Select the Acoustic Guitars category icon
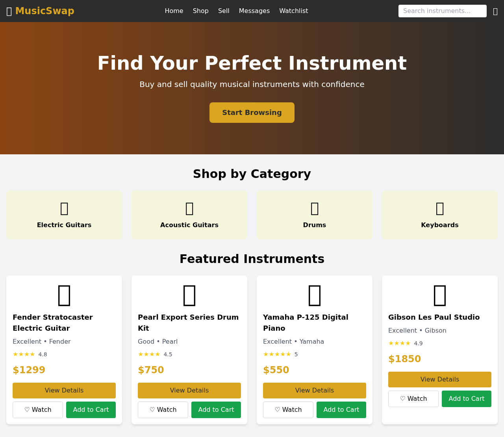Screen dimensions: 504x437 [x=189, y=208]
